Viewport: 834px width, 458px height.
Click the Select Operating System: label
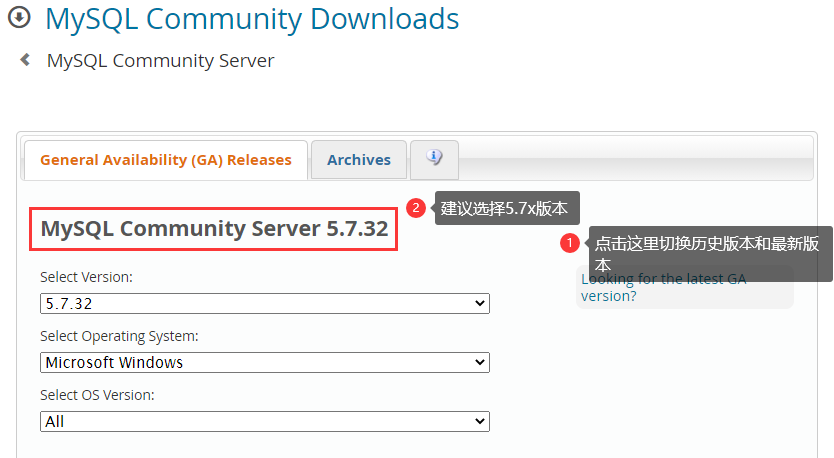[119, 336]
